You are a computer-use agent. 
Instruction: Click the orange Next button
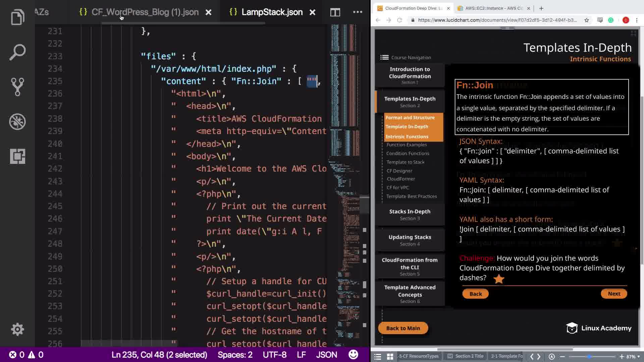click(x=614, y=294)
